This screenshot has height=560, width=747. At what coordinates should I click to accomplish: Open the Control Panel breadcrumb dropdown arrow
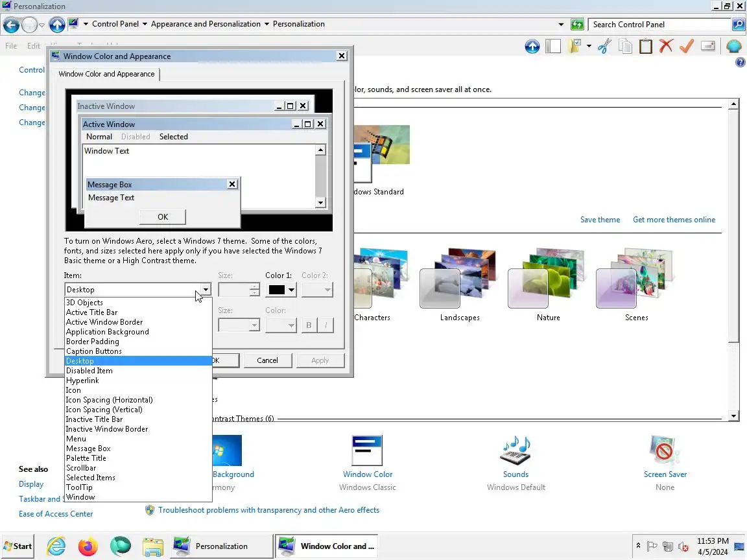(145, 24)
